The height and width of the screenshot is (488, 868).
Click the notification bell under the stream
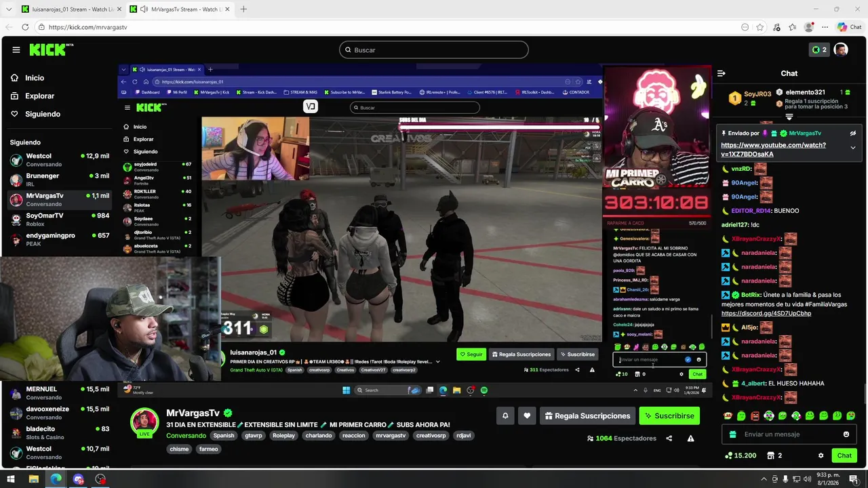(x=505, y=415)
